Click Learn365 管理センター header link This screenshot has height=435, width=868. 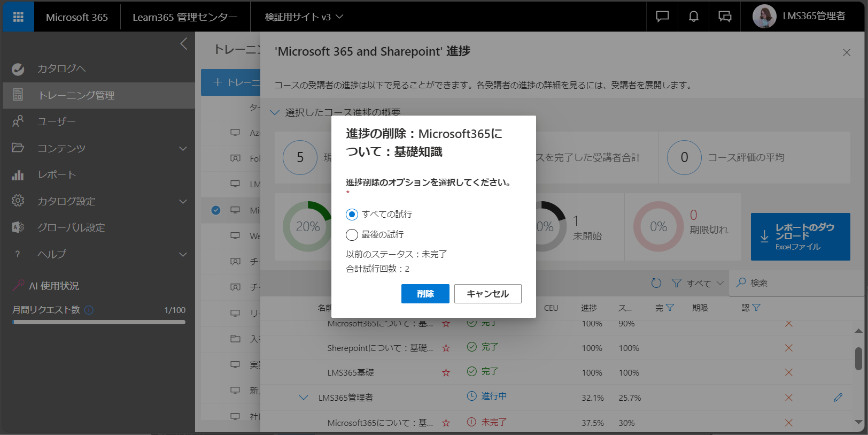coord(185,17)
